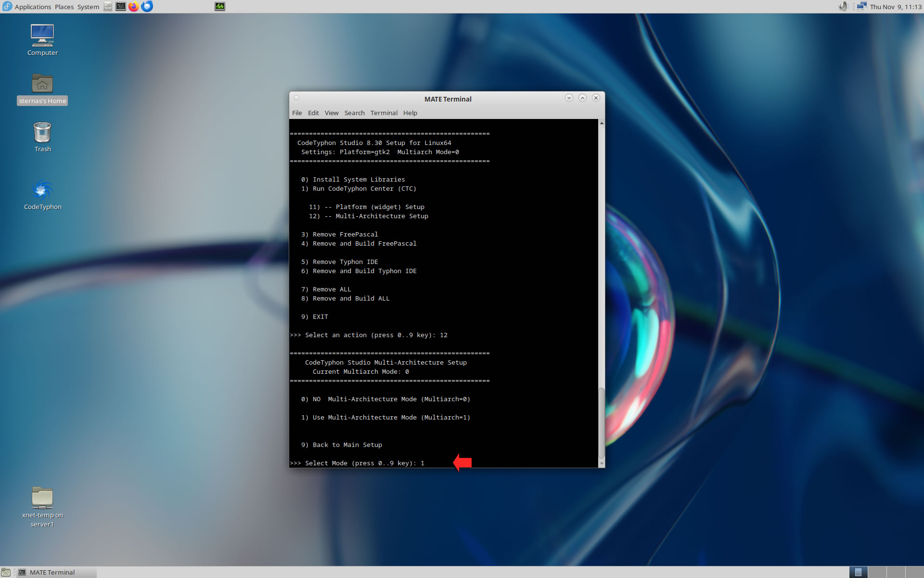Viewport: 924px width, 578px height.
Task: Open the terminal Help menu
Action: (410, 113)
